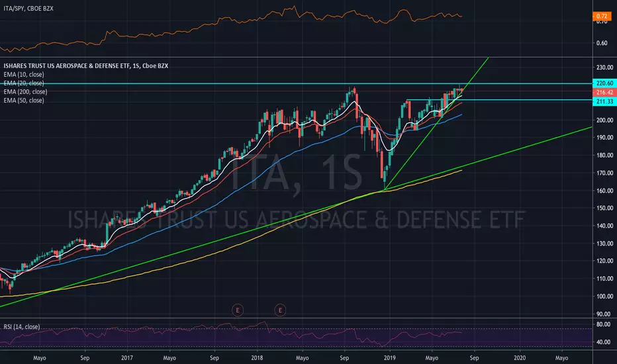Click the EMA (20, close) indicator label

pyautogui.click(x=24, y=83)
